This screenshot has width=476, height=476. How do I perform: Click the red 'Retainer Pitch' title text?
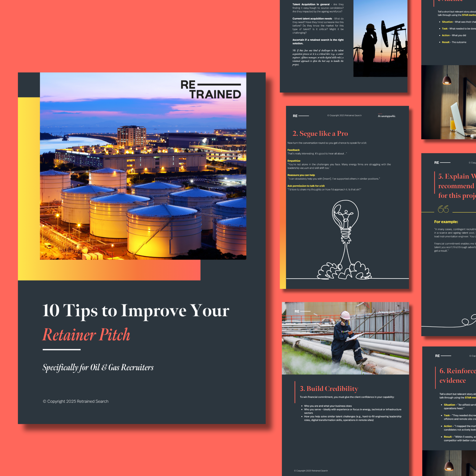click(86, 335)
